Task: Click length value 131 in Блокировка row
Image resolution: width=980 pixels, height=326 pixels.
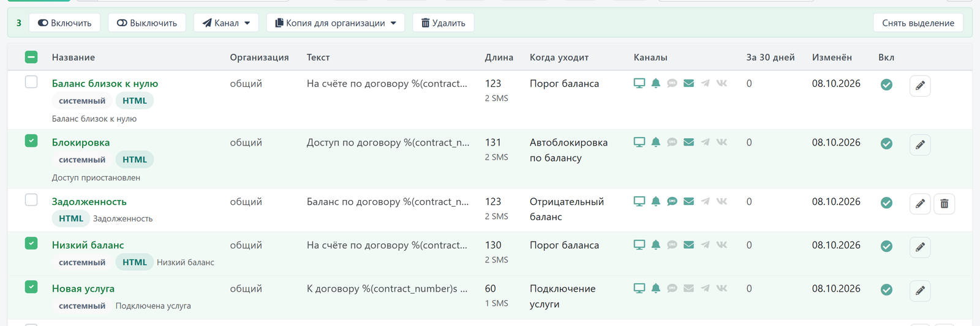Action: click(x=492, y=142)
